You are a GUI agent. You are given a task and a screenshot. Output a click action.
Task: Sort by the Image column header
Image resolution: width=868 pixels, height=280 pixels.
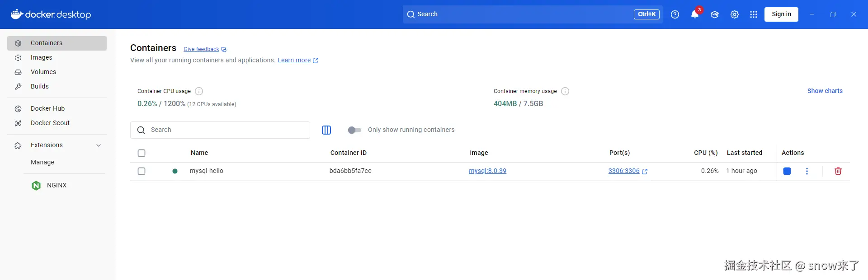(479, 153)
